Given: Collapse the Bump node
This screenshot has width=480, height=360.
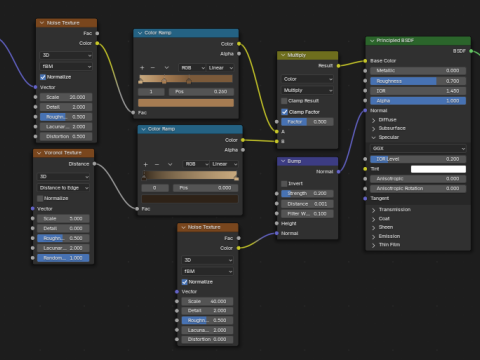Looking at the screenshot, I should (x=283, y=161).
